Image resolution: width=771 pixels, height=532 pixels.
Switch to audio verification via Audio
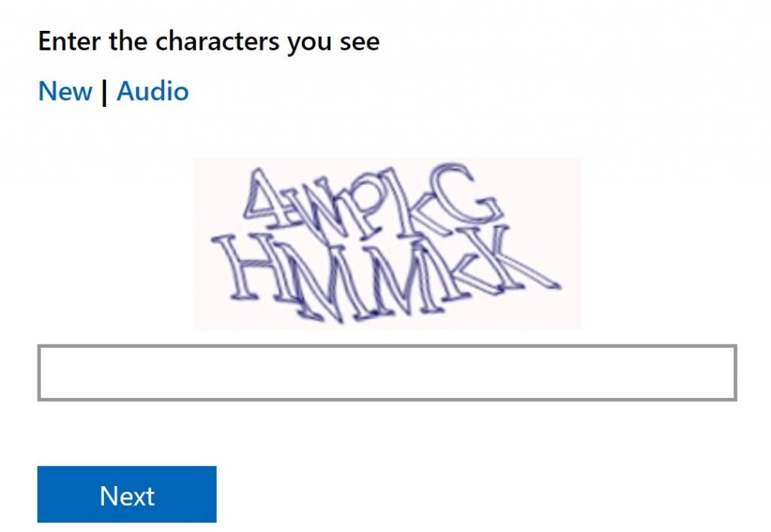tap(152, 91)
